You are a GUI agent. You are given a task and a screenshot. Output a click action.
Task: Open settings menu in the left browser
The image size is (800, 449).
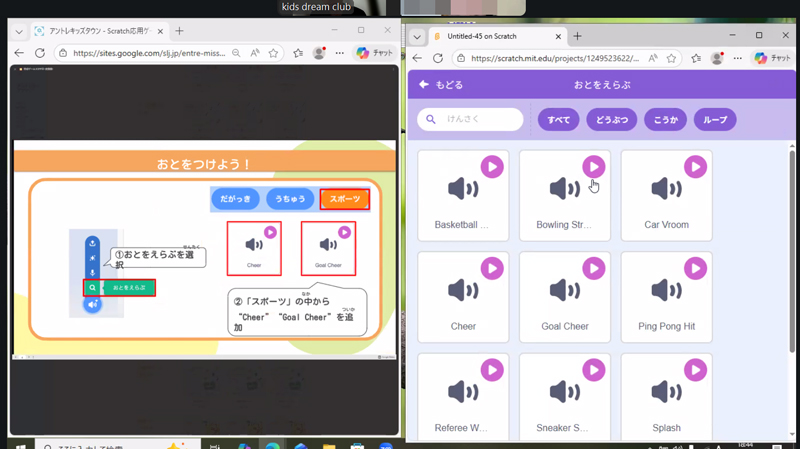(339, 53)
